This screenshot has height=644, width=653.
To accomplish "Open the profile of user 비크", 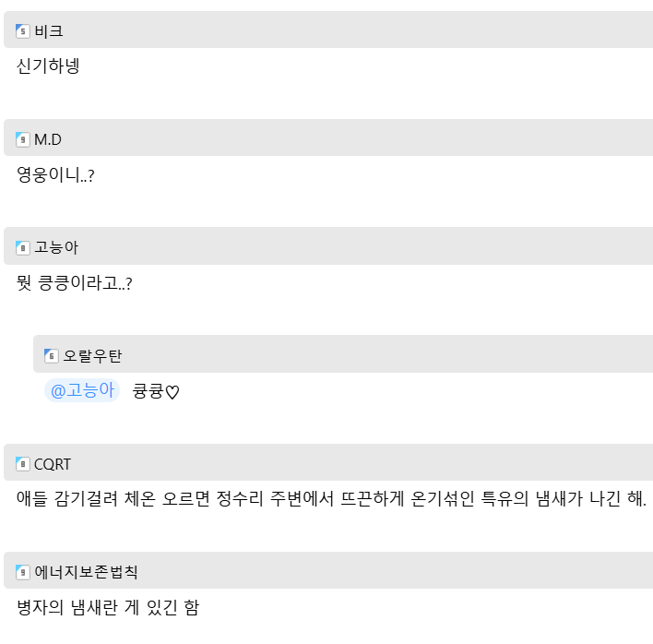I will click(49, 31).
